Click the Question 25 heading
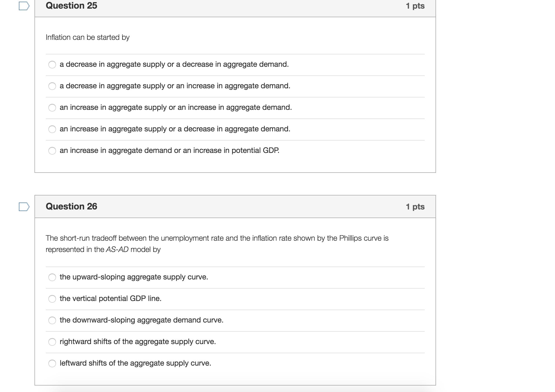Viewport: 555px width, 392px height. coord(71,6)
